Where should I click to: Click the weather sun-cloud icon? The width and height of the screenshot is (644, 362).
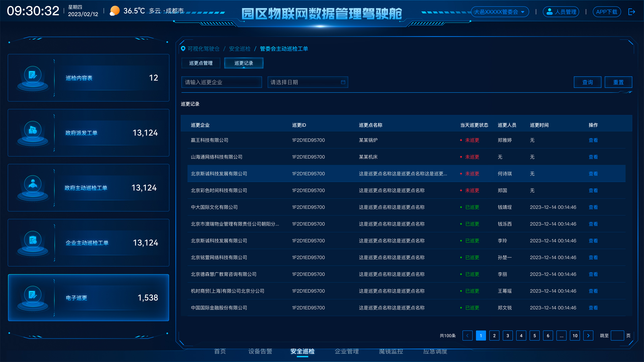(x=115, y=11)
